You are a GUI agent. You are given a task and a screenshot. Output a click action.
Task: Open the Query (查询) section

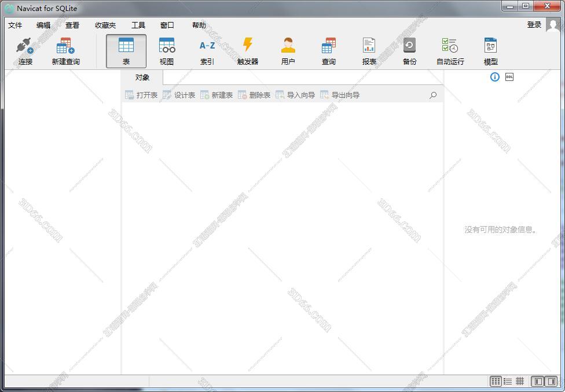point(329,51)
